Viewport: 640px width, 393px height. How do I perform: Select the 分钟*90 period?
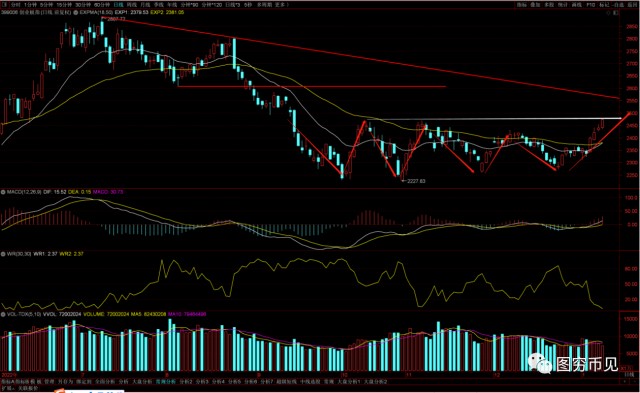tap(189, 4)
